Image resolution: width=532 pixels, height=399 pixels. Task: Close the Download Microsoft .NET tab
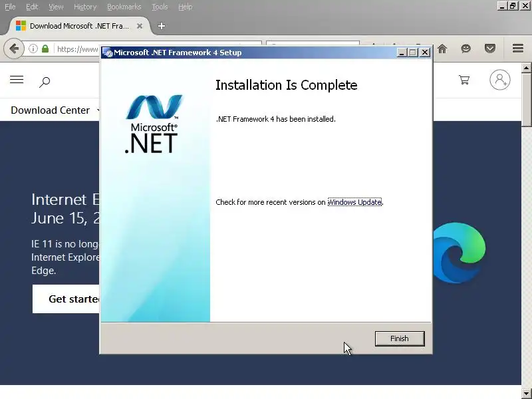[x=140, y=26]
